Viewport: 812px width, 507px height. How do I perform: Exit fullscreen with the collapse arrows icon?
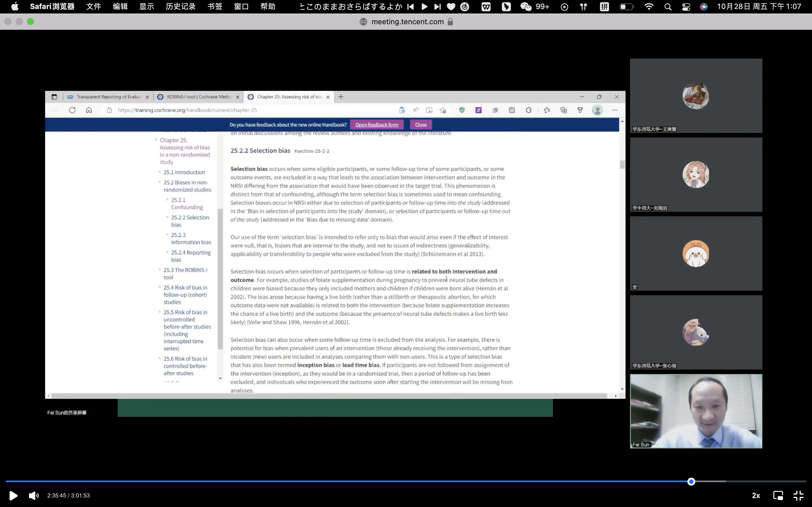pyautogui.click(x=798, y=495)
